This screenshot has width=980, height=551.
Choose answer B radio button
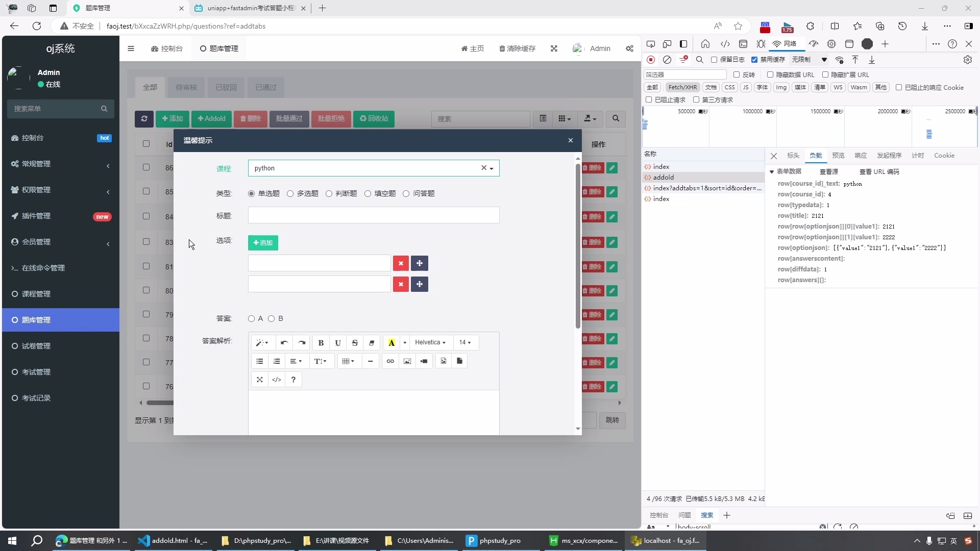click(272, 319)
